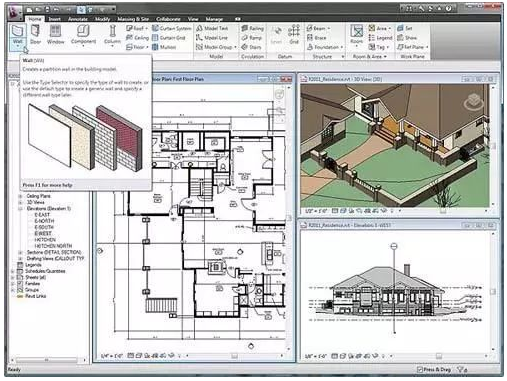Open the Roof dropdown arrow
507x381 pixels.
point(147,29)
